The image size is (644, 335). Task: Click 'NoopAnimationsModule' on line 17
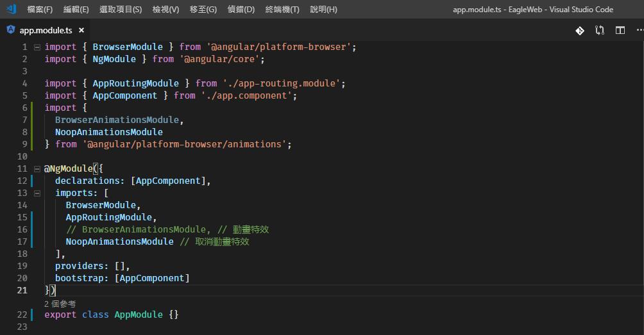(119, 241)
